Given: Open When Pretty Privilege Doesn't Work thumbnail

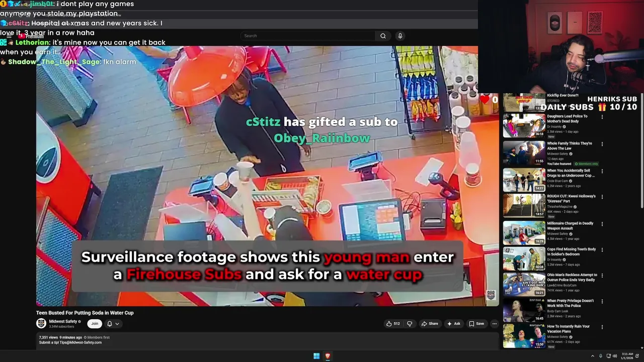Looking at the screenshot, I should tap(524, 310).
